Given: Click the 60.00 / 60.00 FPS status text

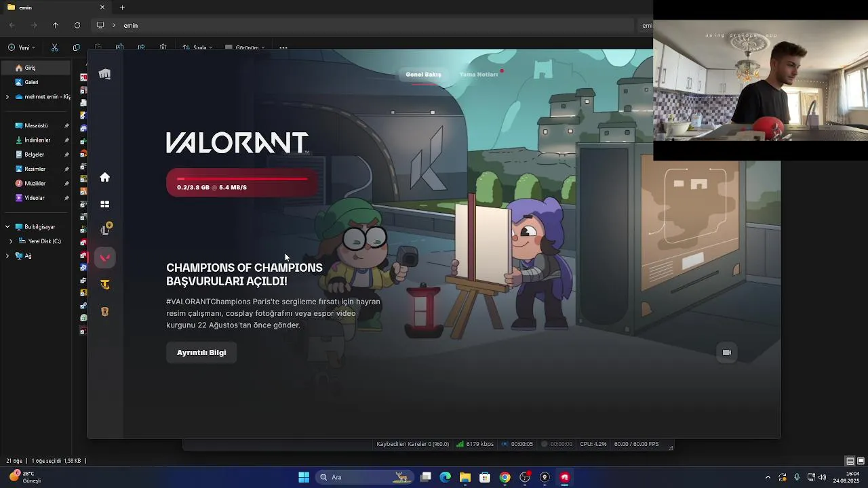Looking at the screenshot, I should 636,444.
